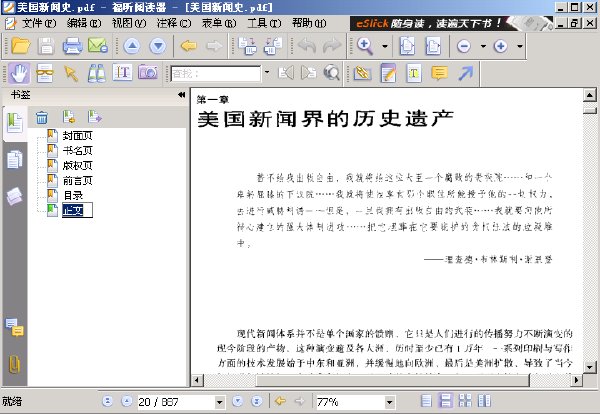
Task: Go to next page down-arrow icon
Action: tap(158, 46)
